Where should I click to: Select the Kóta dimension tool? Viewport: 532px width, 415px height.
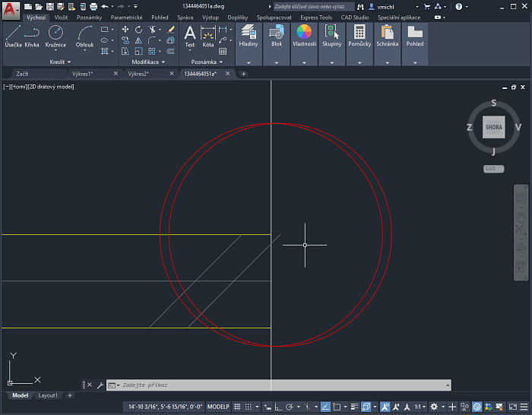pos(208,35)
